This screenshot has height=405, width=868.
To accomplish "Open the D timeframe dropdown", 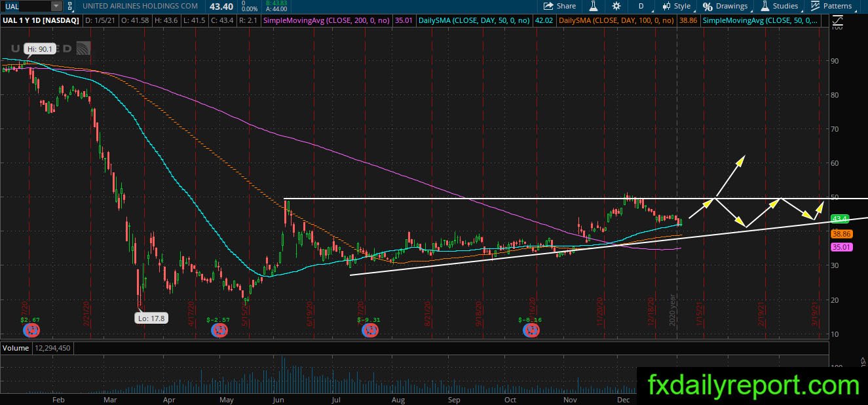I will (645, 6).
